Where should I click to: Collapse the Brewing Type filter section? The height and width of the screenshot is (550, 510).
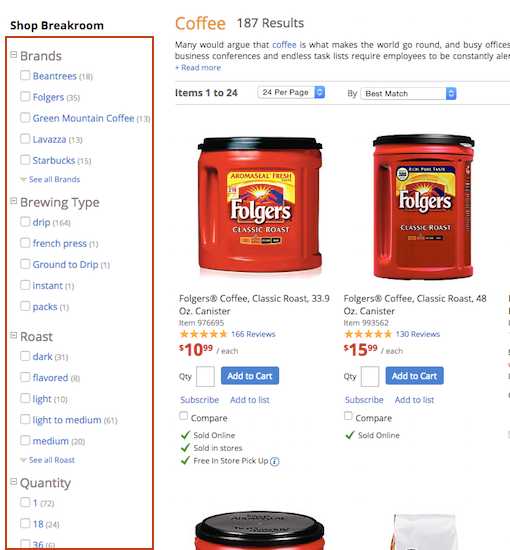click(14, 201)
